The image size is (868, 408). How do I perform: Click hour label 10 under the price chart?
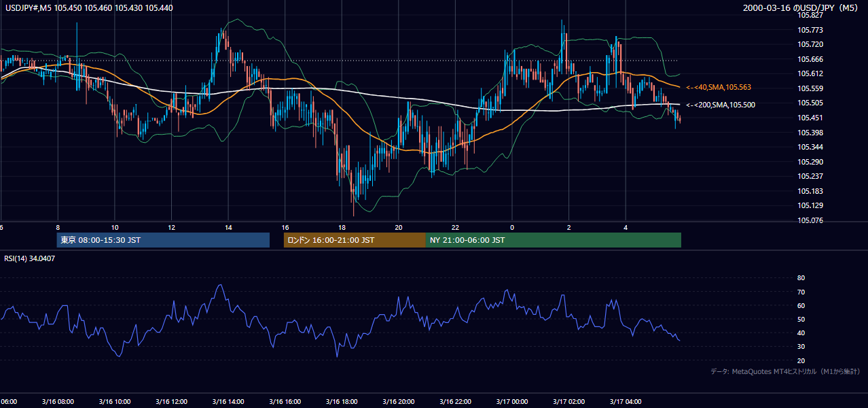pyautogui.click(x=115, y=227)
